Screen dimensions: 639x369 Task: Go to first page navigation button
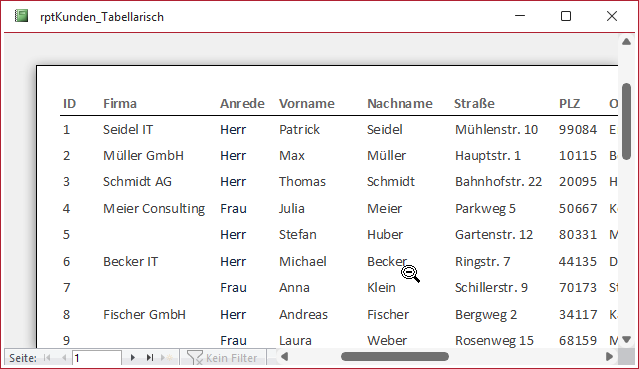[47, 358]
